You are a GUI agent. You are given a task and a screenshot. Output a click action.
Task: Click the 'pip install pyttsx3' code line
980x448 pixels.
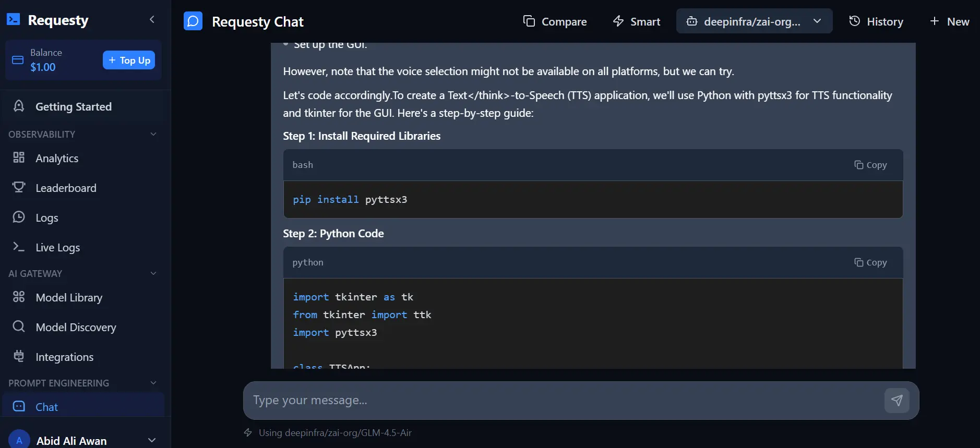350,199
